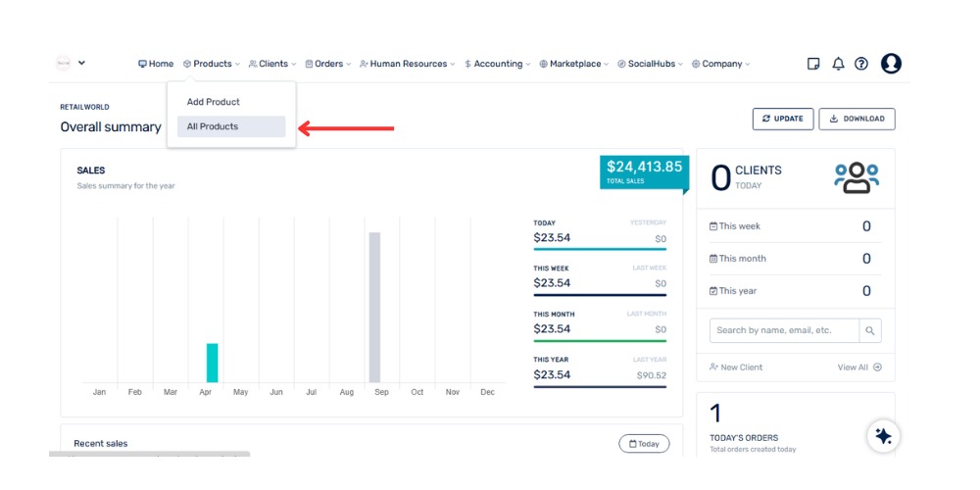Choose Add Product in dropdown
Image resolution: width=980 pixels, height=490 pixels.
pyautogui.click(x=214, y=102)
